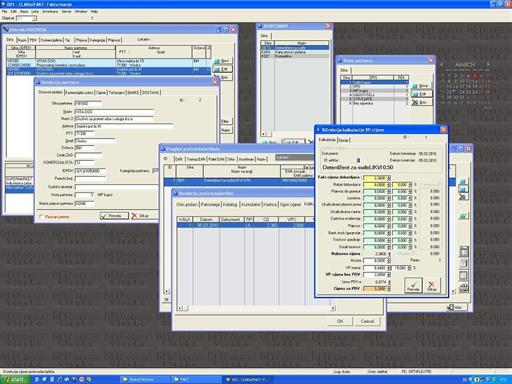Click Akciza value field in calculation dialog
This screenshot has width=512, height=384.
375,261
